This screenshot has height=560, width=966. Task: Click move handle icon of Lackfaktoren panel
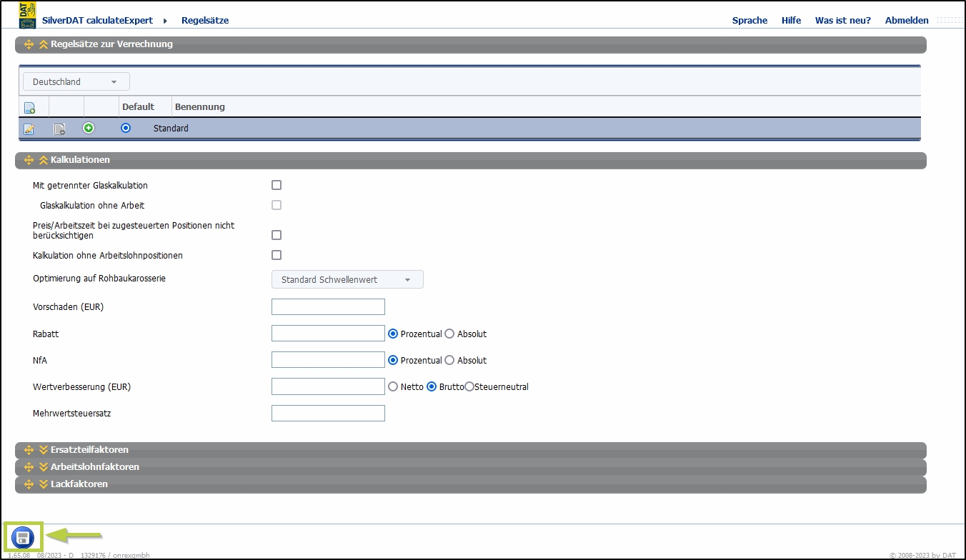pos(29,484)
